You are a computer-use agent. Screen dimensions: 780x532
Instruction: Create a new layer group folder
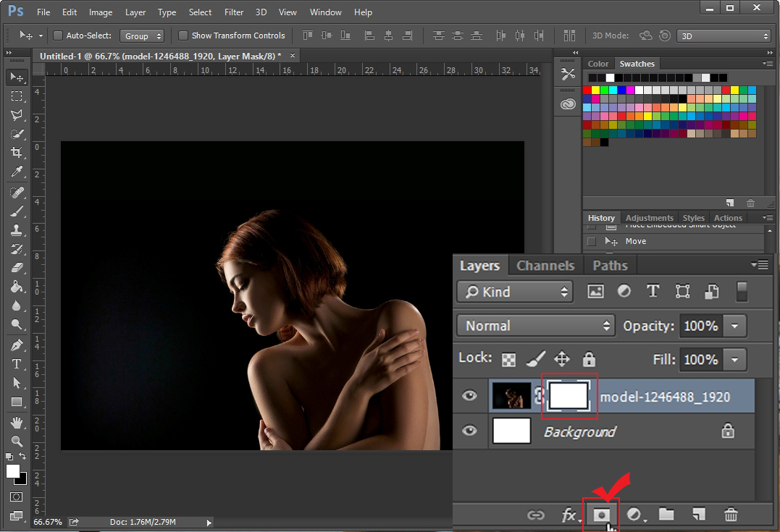pos(666,514)
